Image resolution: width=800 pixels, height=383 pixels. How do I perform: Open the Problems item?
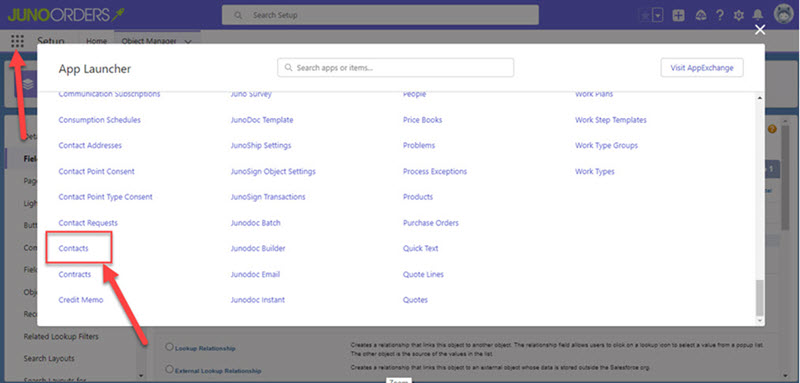pos(419,145)
